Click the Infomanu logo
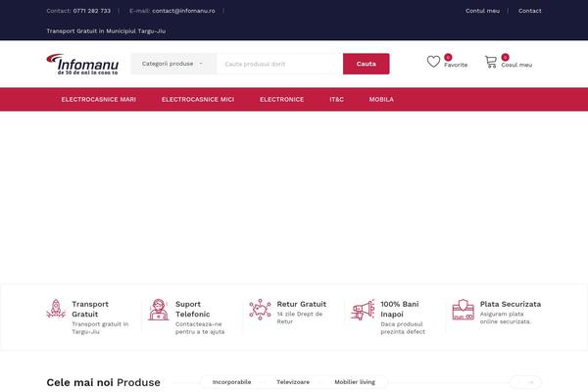Viewport: 588px width, 392px height. click(82, 65)
